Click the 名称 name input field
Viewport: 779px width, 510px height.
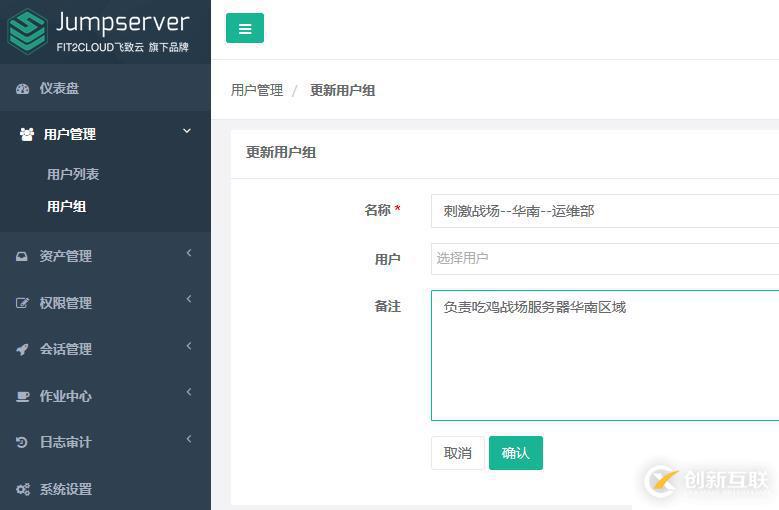point(605,211)
